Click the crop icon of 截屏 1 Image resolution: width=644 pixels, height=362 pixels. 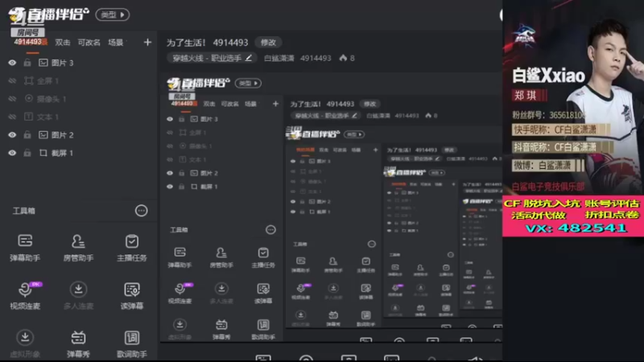[43, 153]
